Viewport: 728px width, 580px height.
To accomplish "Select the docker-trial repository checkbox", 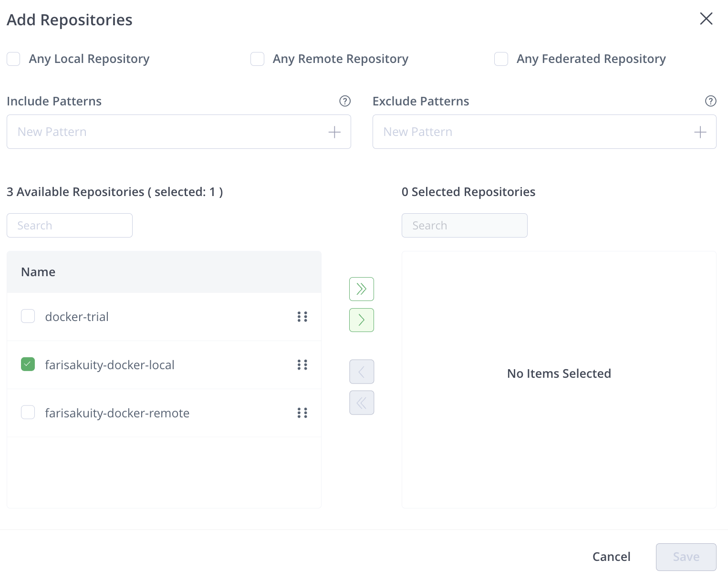I will [28, 316].
